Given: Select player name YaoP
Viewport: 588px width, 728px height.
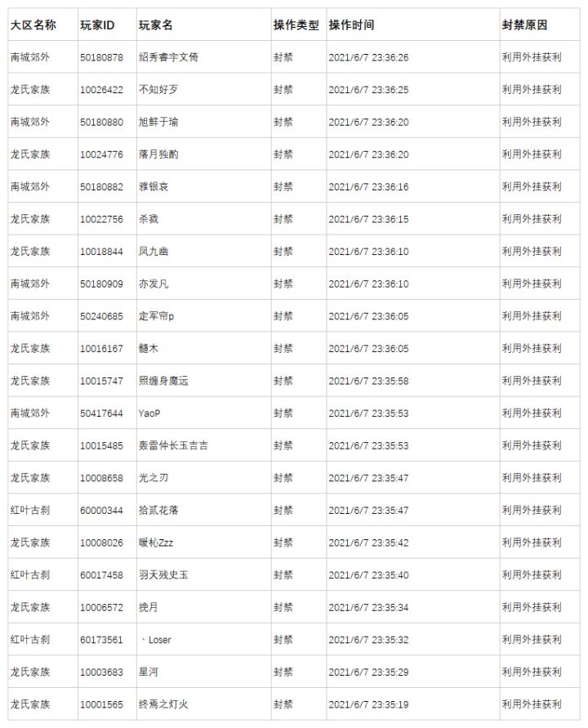Looking at the screenshot, I should pos(149,413).
